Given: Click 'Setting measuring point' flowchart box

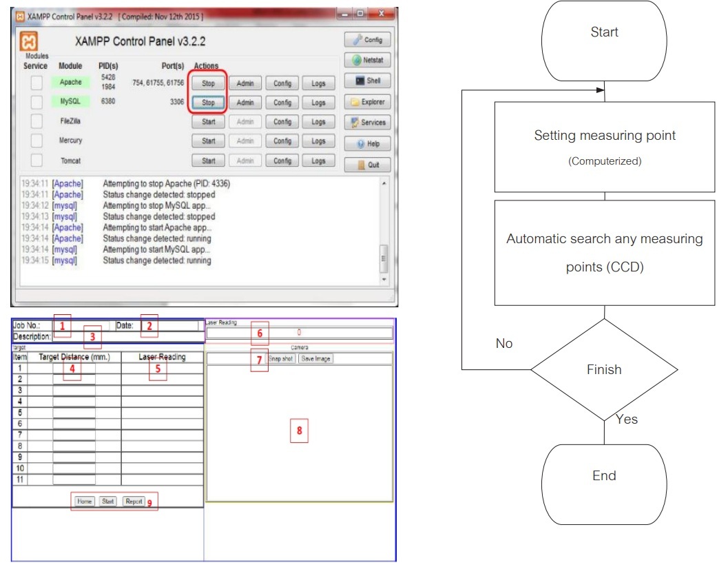Looking at the screenshot, I should click(x=605, y=147).
